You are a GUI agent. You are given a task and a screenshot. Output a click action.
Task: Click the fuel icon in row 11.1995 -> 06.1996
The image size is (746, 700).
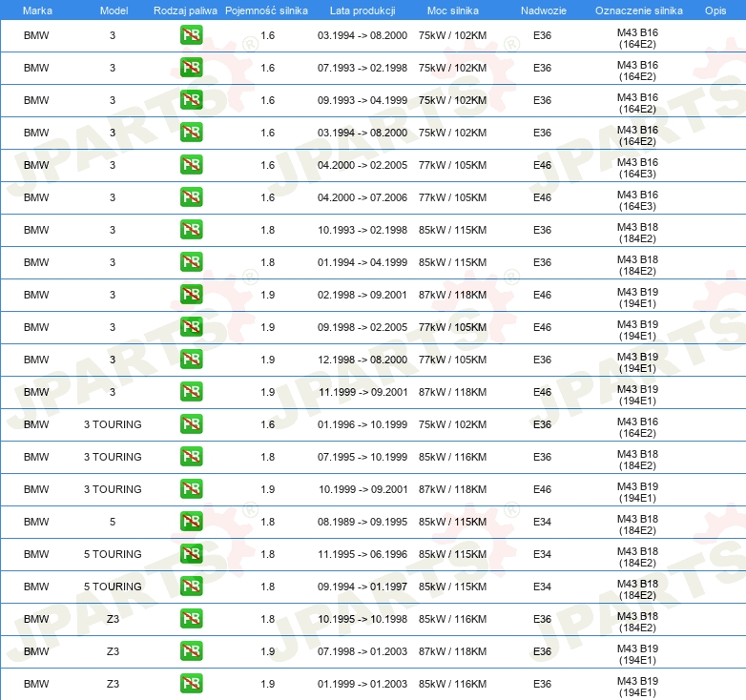click(x=191, y=553)
